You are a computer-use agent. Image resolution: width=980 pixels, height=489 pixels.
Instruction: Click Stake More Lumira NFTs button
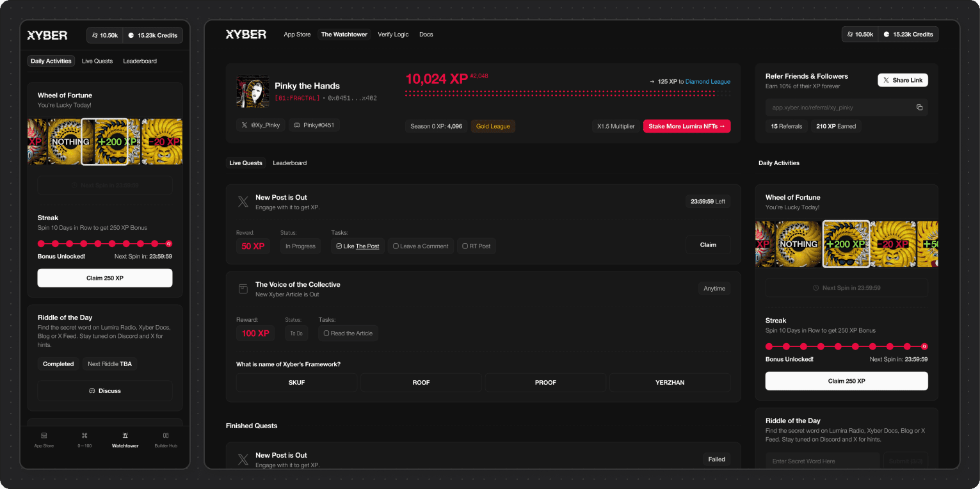(x=687, y=126)
